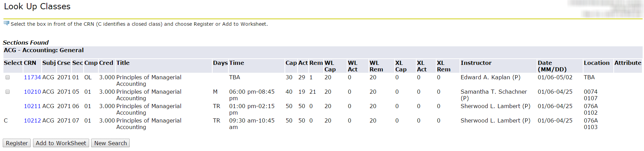Image resolution: width=644 pixels, height=151 pixels.
Task: Click the Location column header
Action: (x=597, y=63)
